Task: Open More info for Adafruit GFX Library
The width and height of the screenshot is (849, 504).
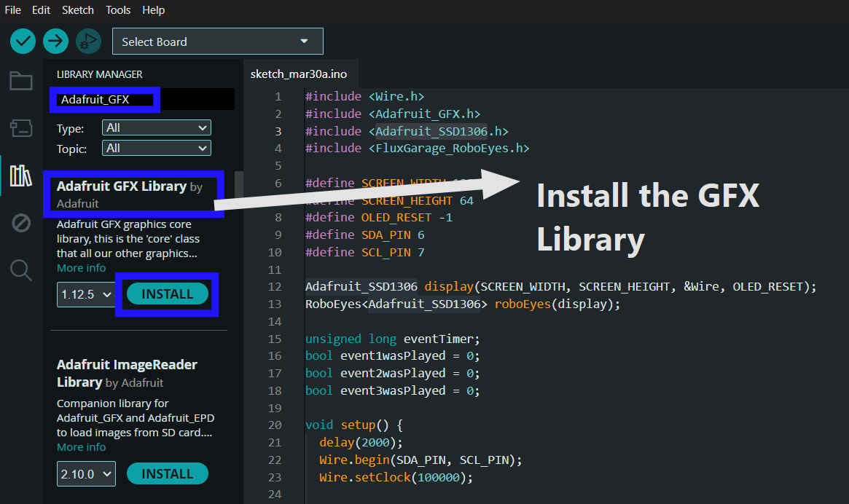Action: point(81,268)
